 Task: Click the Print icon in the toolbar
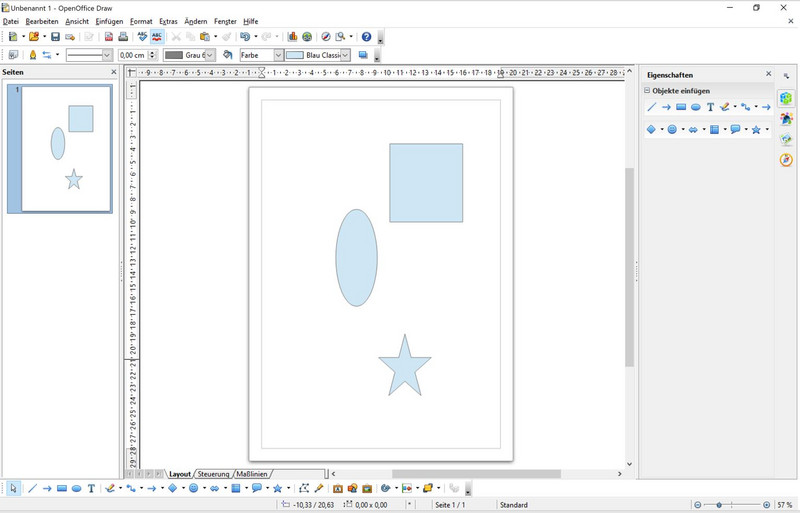(123, 37)
